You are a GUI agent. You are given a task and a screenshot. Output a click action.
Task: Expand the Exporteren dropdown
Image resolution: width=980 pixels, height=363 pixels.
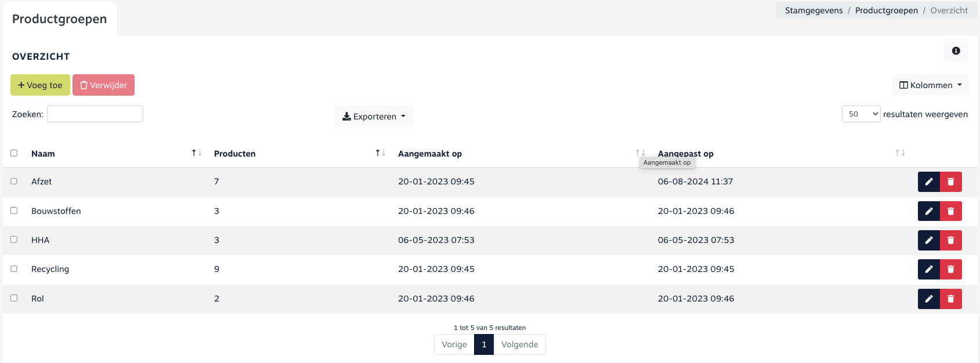[x=374, y=117]
